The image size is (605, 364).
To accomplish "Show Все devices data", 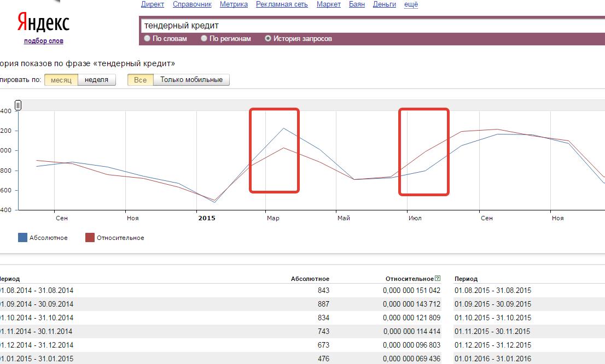I will pyautogui.click(x=141, y=80).
